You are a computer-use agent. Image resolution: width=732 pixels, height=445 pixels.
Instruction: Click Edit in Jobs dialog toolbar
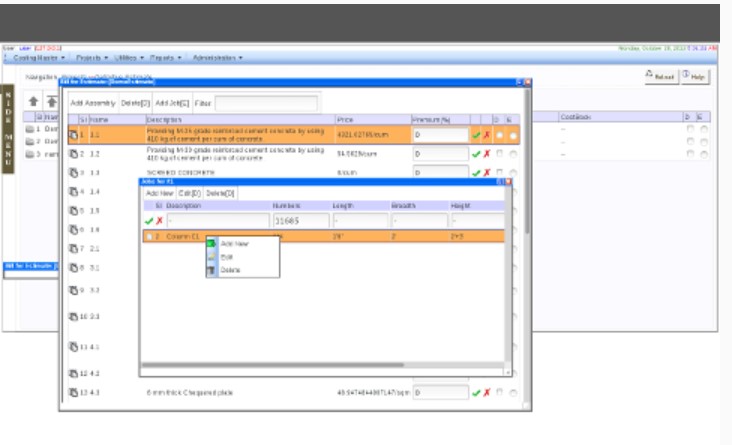(190, 193)
